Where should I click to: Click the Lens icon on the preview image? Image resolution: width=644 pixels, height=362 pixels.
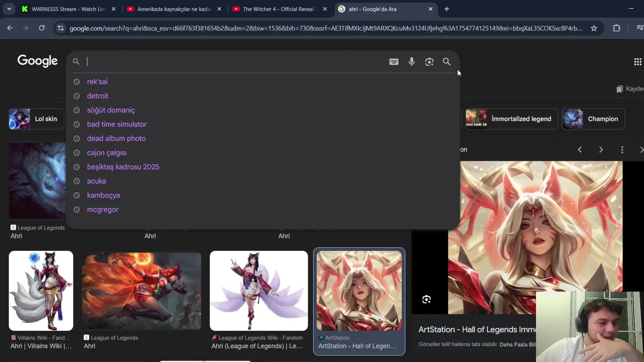click(426, 300)
